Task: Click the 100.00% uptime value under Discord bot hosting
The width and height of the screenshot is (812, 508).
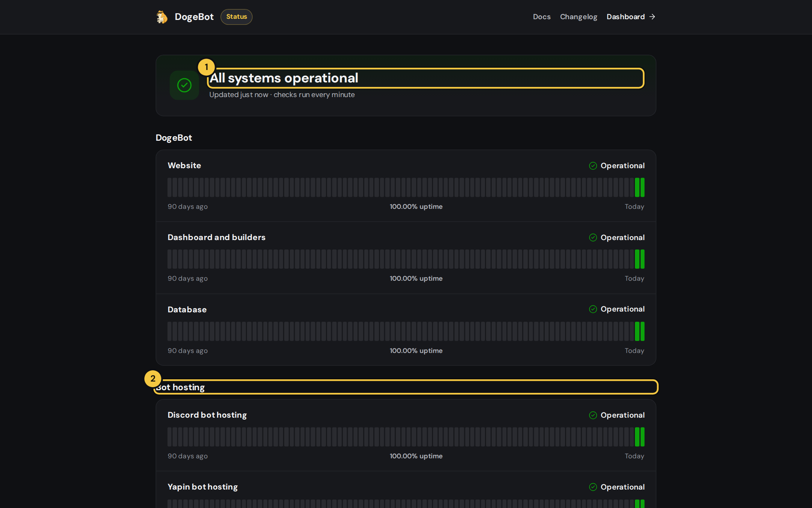Action: [x=416, y=456]
